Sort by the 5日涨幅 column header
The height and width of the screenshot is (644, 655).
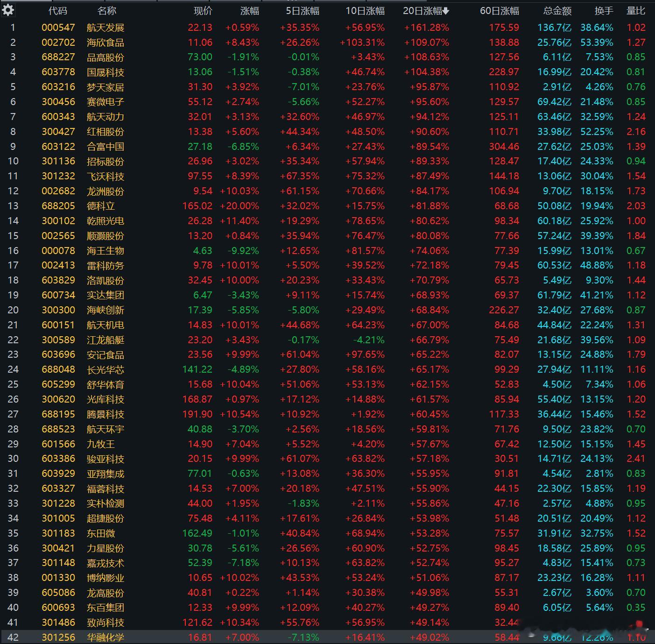pyautogui.click(x=302, y=11)
